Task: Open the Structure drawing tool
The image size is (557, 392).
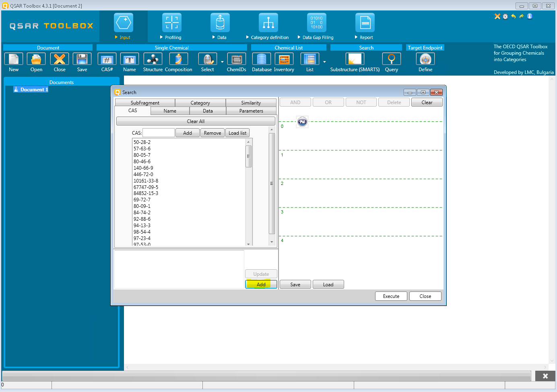Action: point(153,60)
